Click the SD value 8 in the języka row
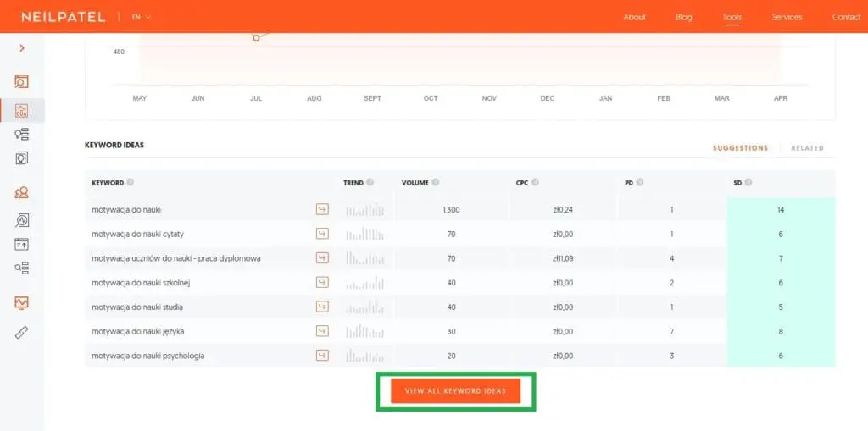The width and height of the screenshot is (868, 431). coord(781,331)
